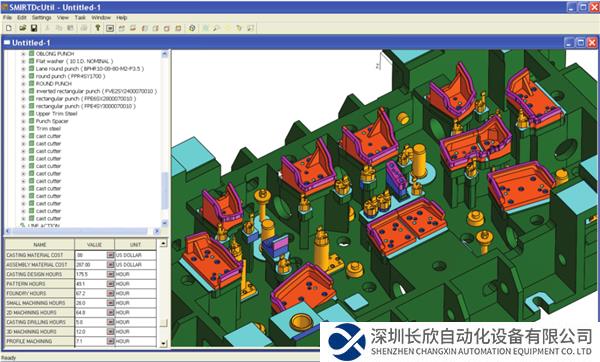Click the clock-like round toolbar icon

point(192,28)
